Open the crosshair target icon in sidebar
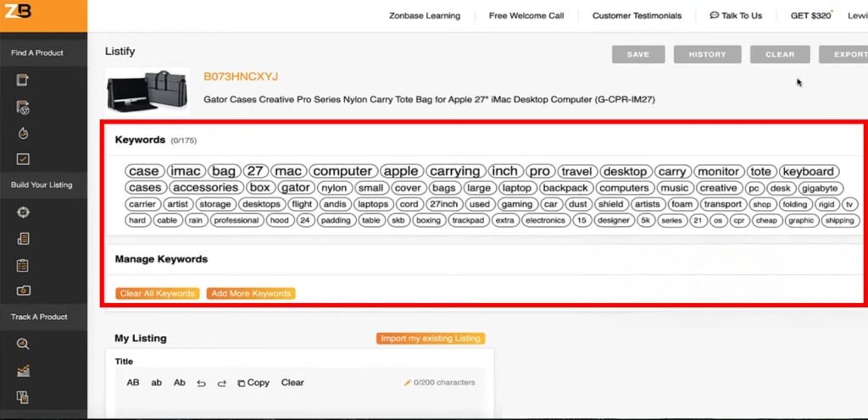 point(23,212)
